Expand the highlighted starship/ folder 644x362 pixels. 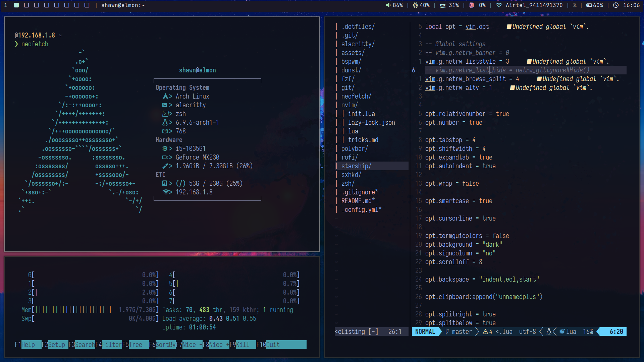pos(356,166)
